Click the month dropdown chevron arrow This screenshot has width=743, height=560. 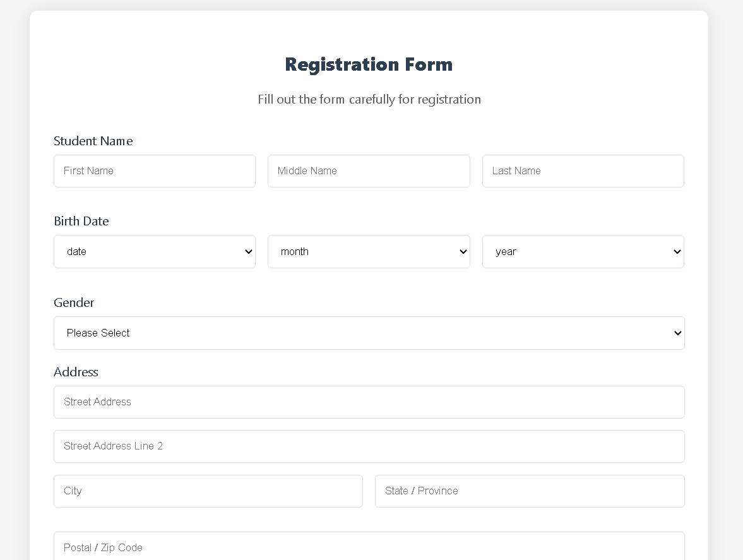pos(462,251)
